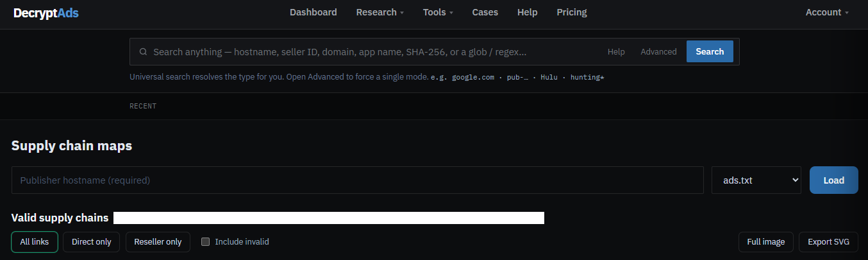
Task: Expand the Account dropdown
Action: point(827,12)
